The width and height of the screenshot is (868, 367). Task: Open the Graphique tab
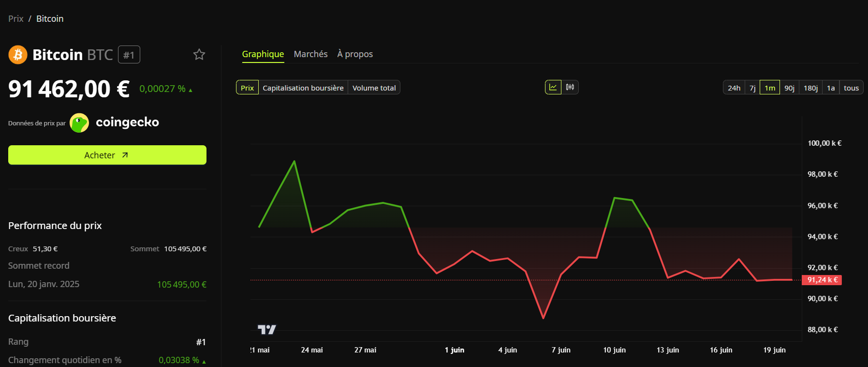tap(263, 54)
